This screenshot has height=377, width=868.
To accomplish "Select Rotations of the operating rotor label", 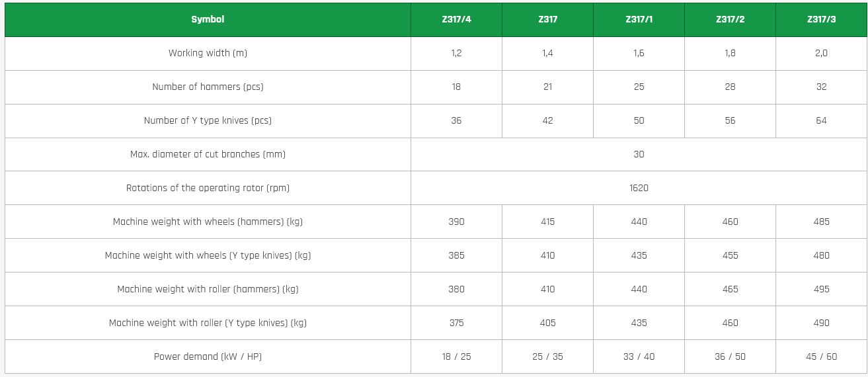I will click(x=208, y=188).
